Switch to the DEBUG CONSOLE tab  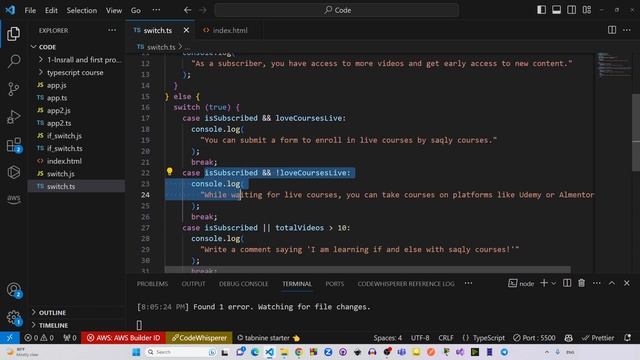coord(243,284)
